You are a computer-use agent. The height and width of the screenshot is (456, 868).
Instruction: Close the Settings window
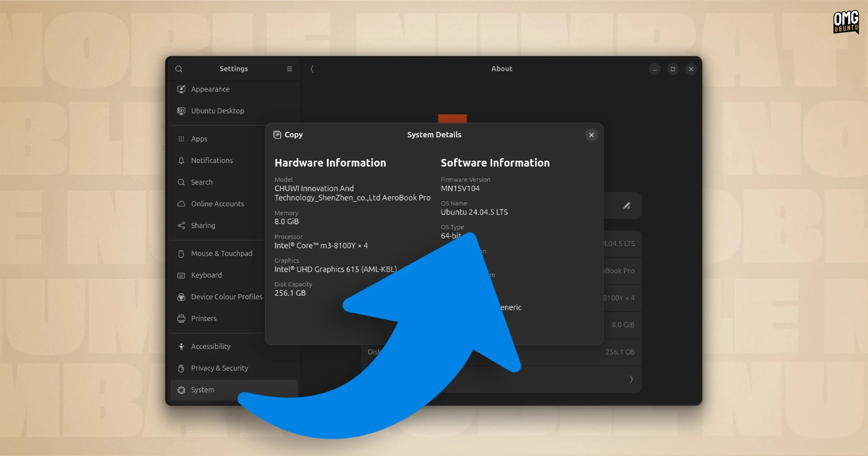pyautogui.click(x=691, y=69)
